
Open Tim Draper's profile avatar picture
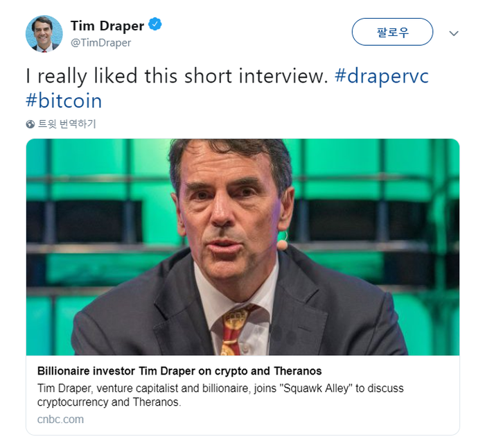point(44,34)
